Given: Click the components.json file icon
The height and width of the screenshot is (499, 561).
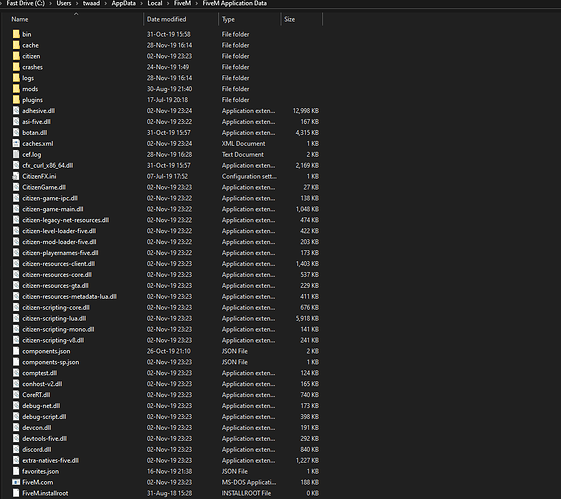Looking at the screenshot, I should [16, 351].
